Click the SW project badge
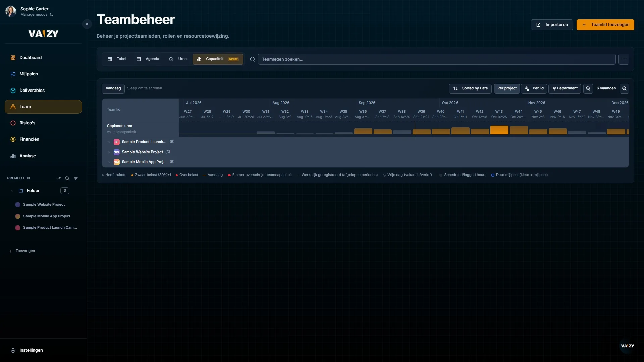The width and height of the screenshot is (644, 362). 116,152
